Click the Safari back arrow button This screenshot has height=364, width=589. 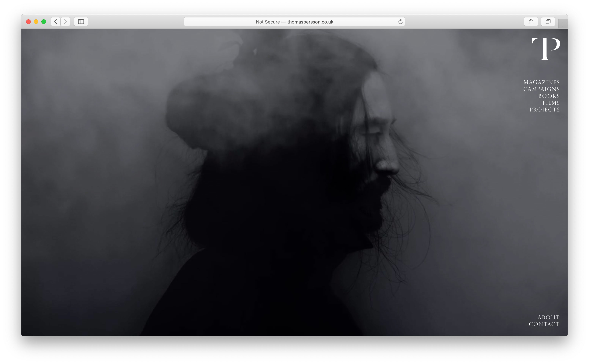pyautogui.click(x=56, y=22)
